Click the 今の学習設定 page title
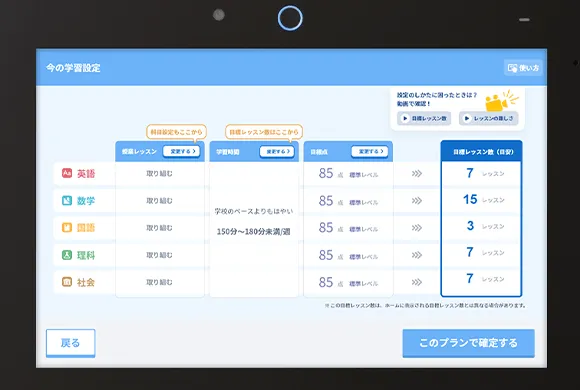 (73, 68)
